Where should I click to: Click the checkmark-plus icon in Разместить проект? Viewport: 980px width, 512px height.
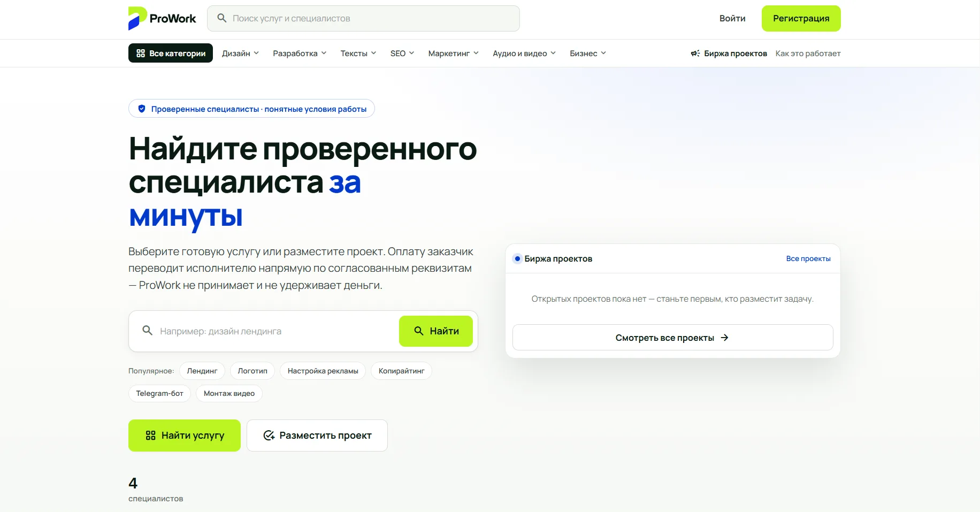[x=269, y=435]
